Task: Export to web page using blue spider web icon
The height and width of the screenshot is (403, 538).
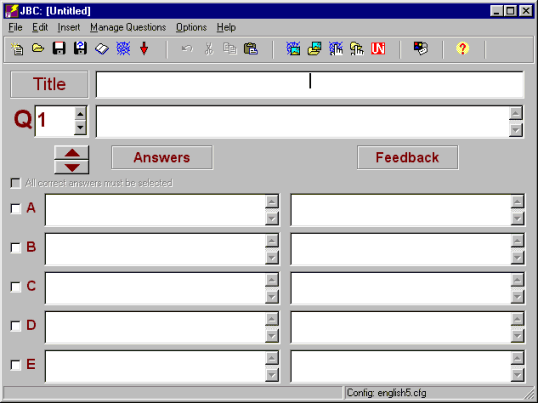Action: click(x=123, y=49)
